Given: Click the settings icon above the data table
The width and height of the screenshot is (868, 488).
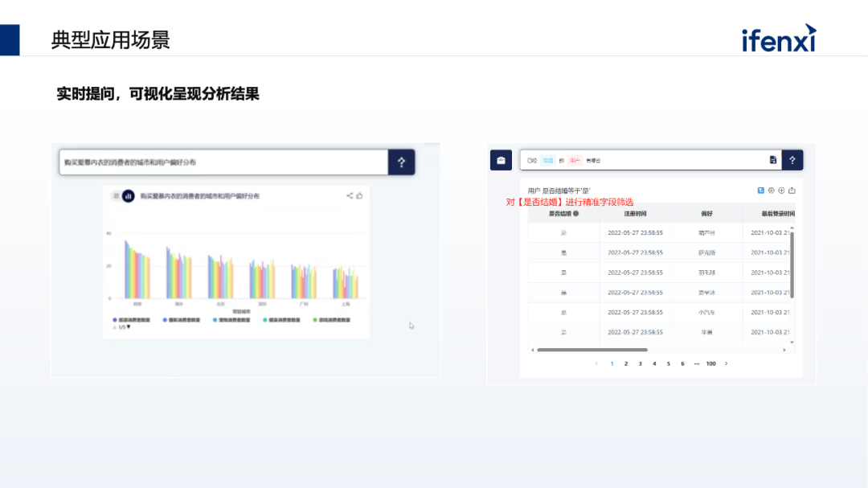Looking at the screenshot, I should tap(771, 191).
